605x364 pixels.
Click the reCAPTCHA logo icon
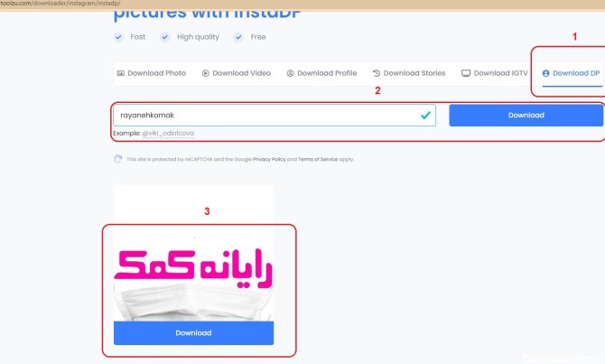(118, 159)
